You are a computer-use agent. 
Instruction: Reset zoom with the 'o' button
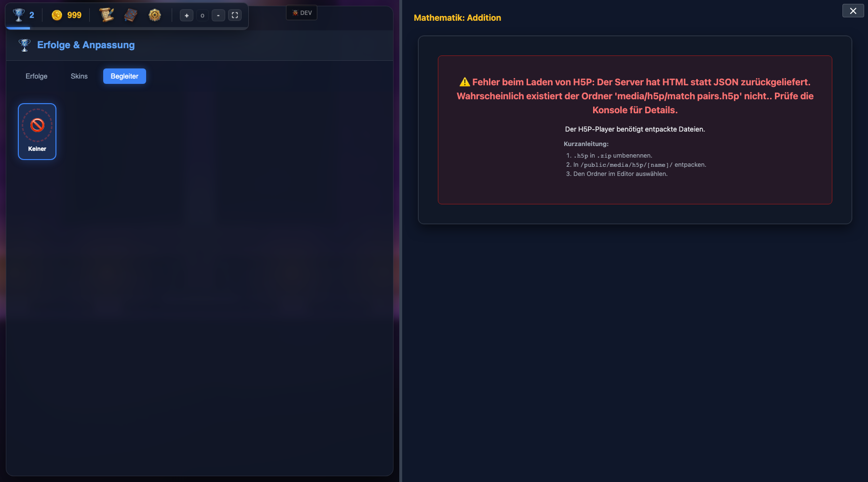203,15
